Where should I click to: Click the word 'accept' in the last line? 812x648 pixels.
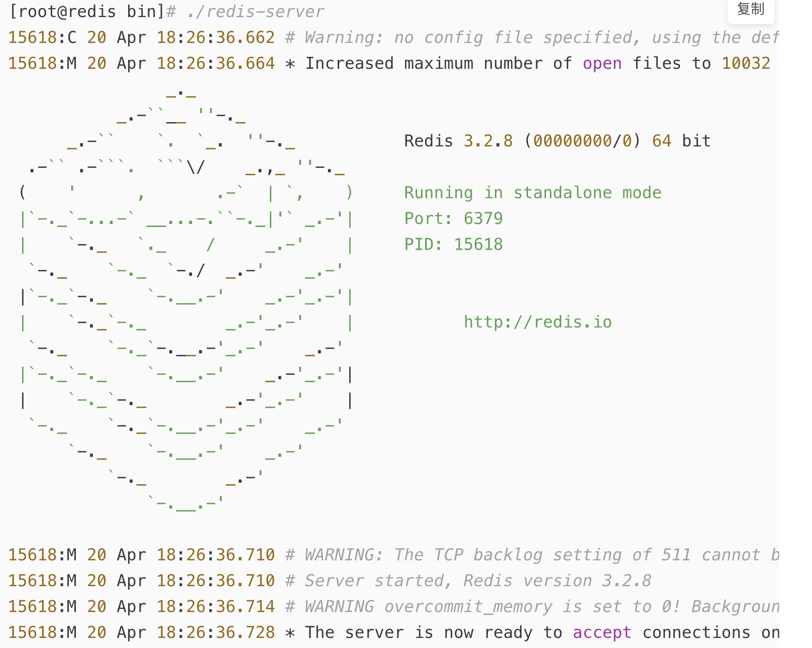pos(602,632)
